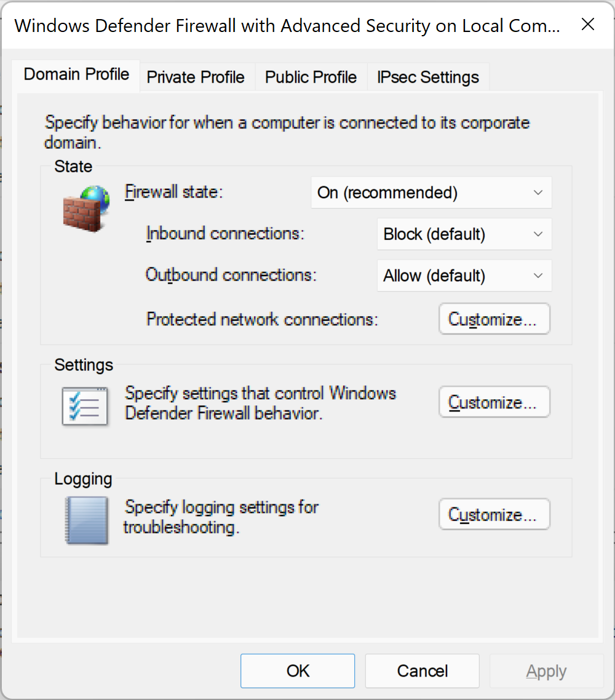The width and height of the screenshot is (615, 700).
Task: Close the firewall properties window
Action: coord(588,25)
